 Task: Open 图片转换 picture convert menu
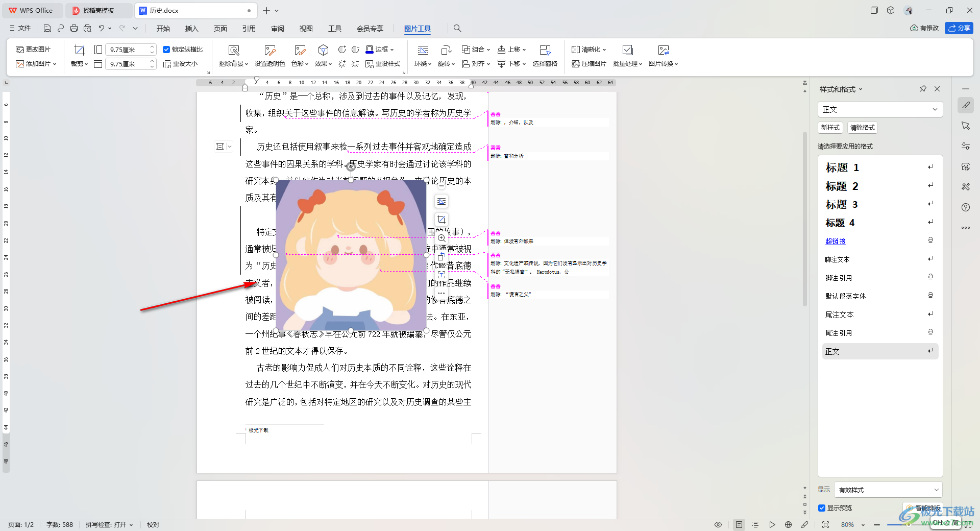click(x=663, y=56)
